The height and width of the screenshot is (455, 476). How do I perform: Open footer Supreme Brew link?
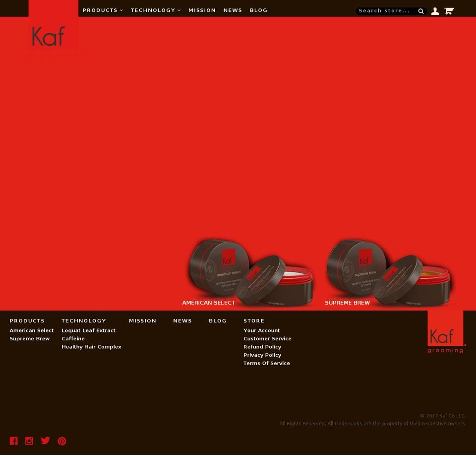(x=29, y=339)
